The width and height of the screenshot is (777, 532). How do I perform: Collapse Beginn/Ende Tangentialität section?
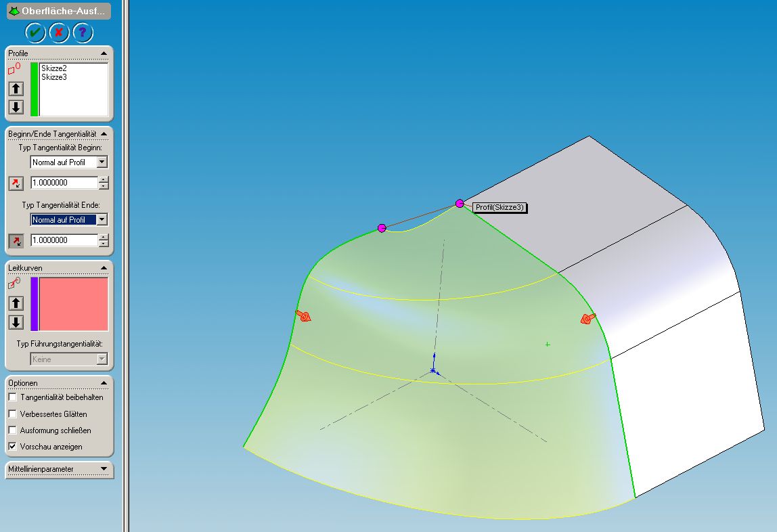coord(104,134)
